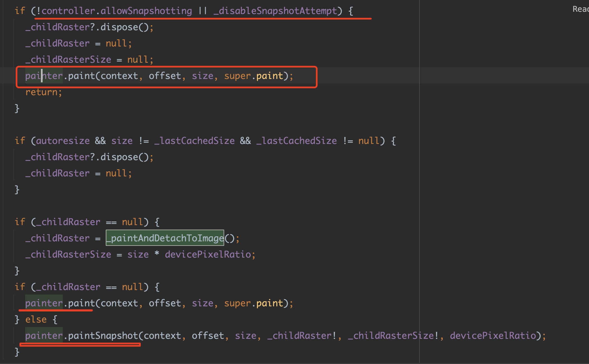Image resolution: width=589 pixels, height=364 pixels.
Task: Click the highlighted _paintAndDetachToImage call
Action: point(165,238)
